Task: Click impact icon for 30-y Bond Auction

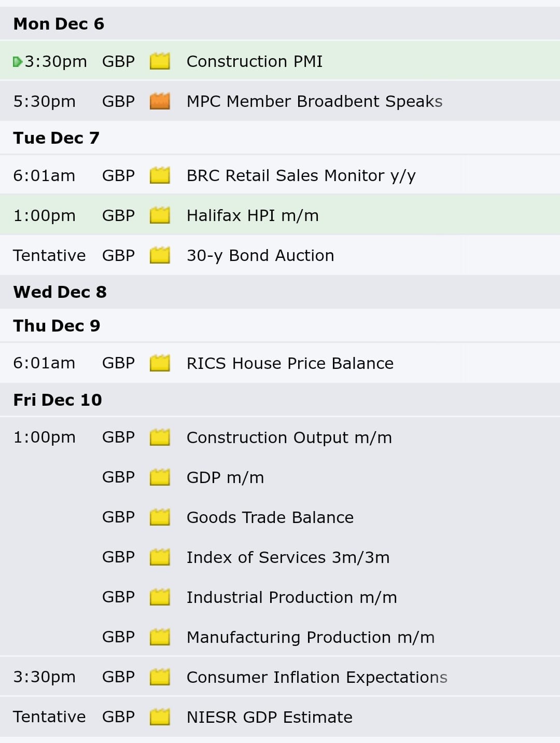Action: pos(160,255)
